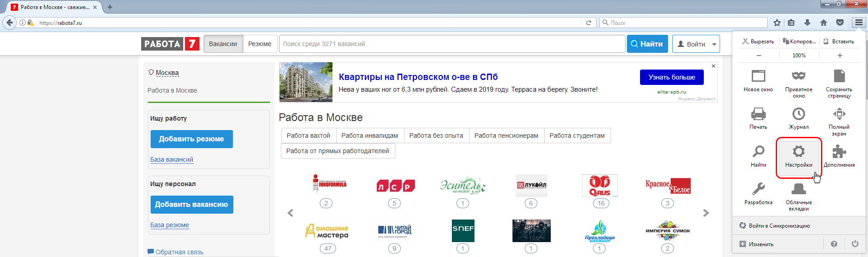Open the Add-ons (Дополнения) manager
This screenshot has height=257, width=868.
point(839,157)
